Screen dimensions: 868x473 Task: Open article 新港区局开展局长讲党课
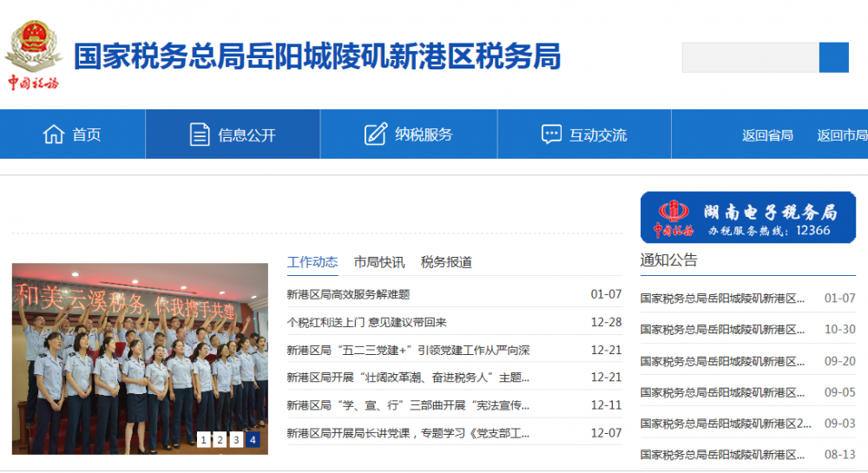(408, 433)
